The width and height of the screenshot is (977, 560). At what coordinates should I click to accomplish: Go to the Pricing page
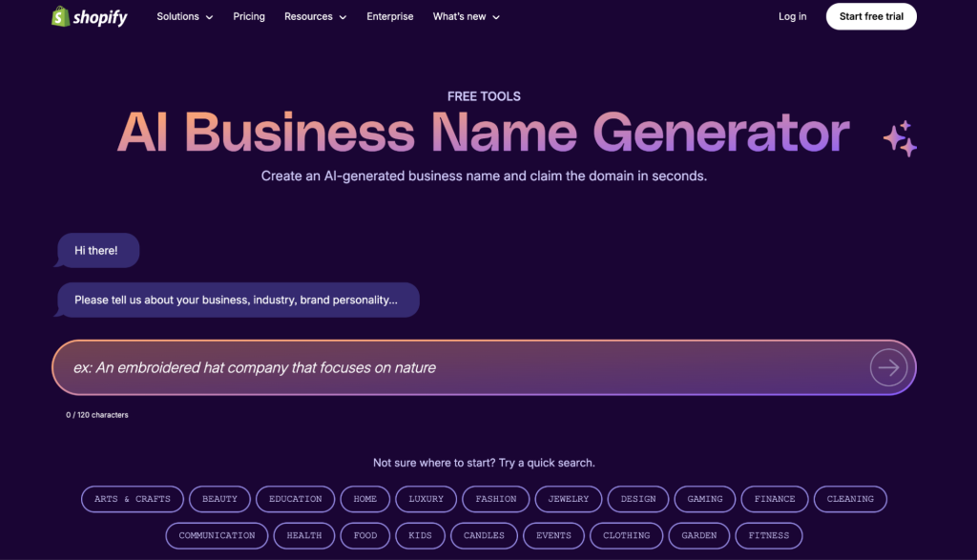point(249,17)
